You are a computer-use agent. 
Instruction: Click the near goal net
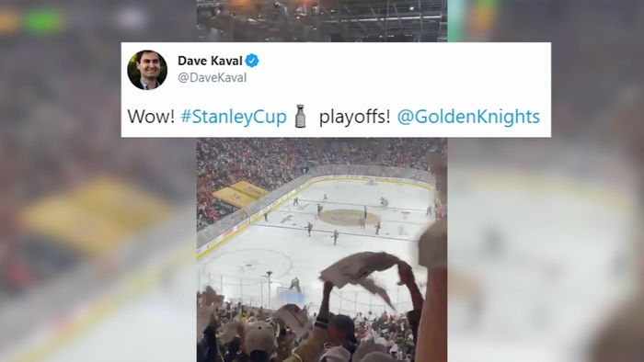(x=290, y=294)
